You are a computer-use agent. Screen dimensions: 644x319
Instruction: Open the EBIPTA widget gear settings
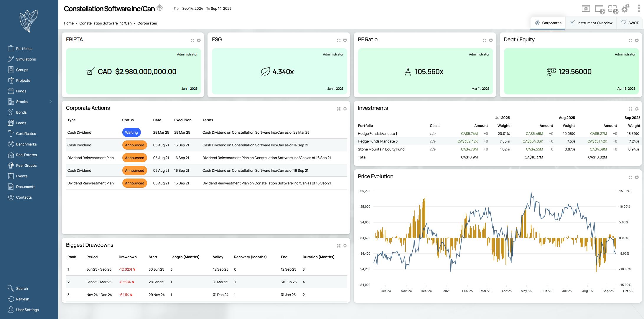pyautogui.click(x=199, y=40)
